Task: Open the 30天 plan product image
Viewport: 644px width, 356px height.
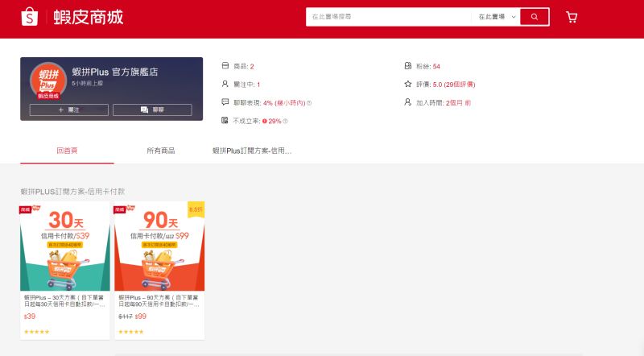Action: 65,246
